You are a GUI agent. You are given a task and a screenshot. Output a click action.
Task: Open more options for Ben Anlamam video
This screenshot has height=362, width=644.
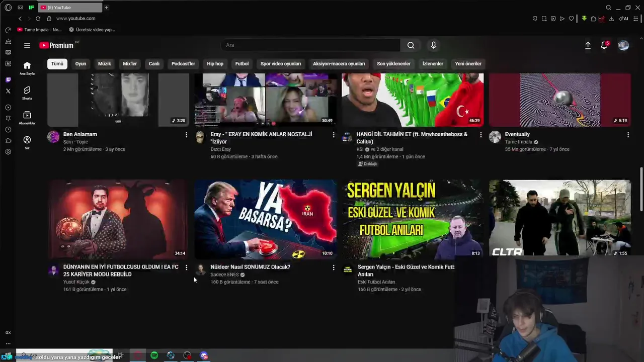pos(186,135)
